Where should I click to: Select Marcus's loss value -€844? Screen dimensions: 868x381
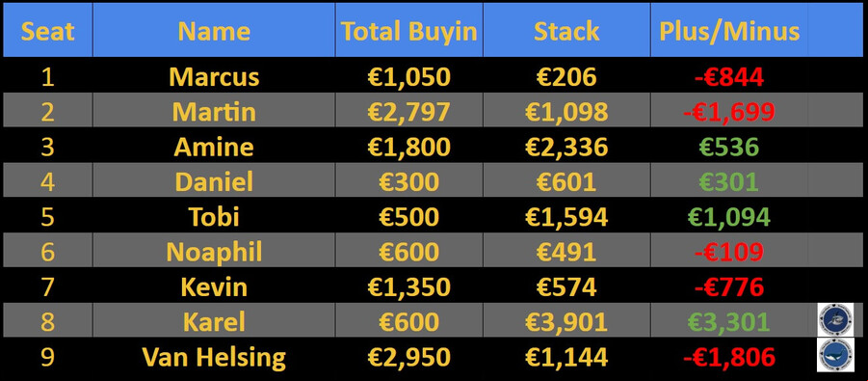click(x=729, y=76)
